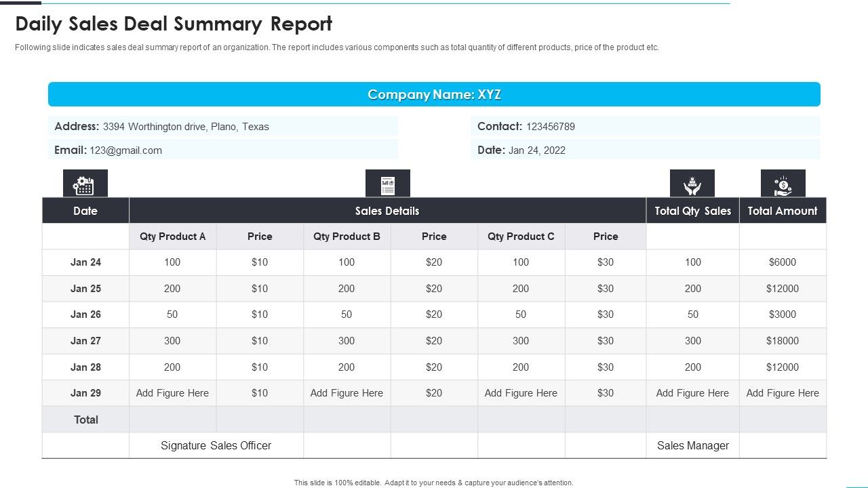The width and height of the screenshot is (868, 488).
Task: Click the $18000 total amount cell
Action: pos(783,341)
